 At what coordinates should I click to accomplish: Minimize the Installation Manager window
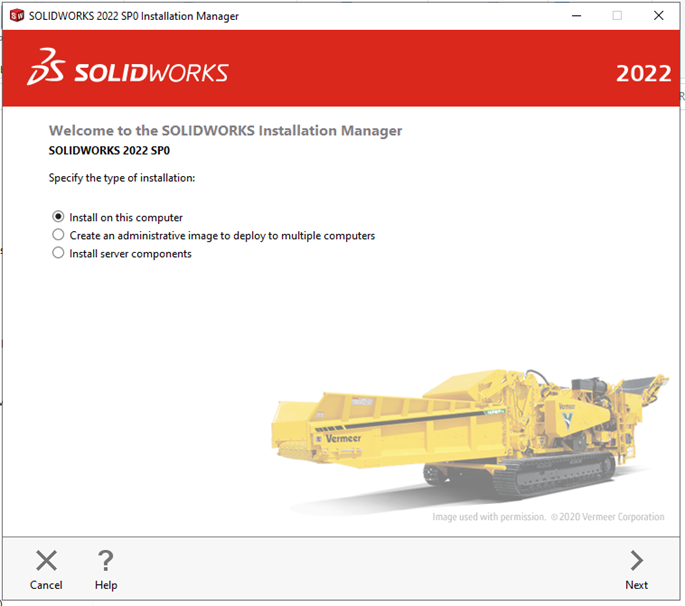577,16
